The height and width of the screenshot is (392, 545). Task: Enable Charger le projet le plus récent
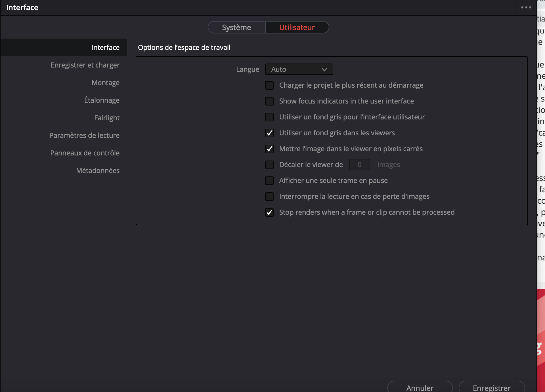click(x=269, y=85)
